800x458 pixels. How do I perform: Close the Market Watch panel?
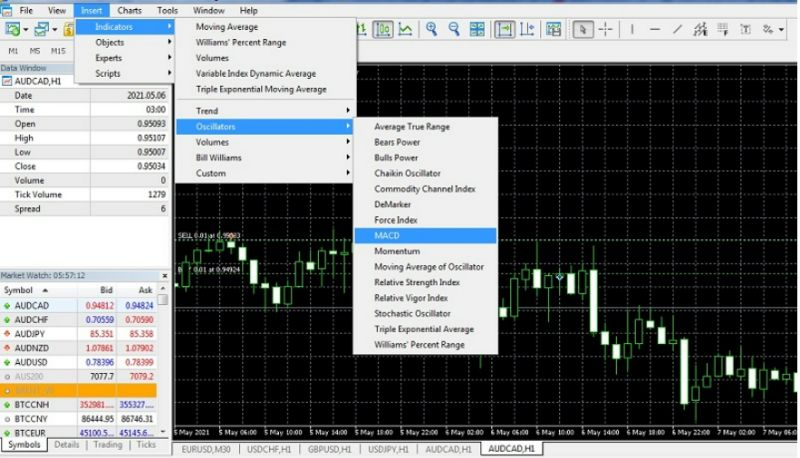coord(164,275)
